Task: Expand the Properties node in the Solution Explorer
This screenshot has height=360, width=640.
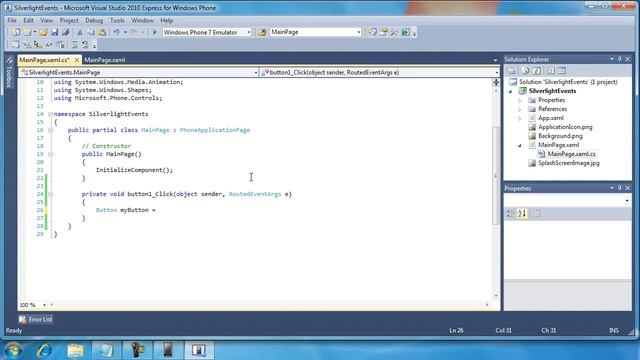Action: coord(520,100)
